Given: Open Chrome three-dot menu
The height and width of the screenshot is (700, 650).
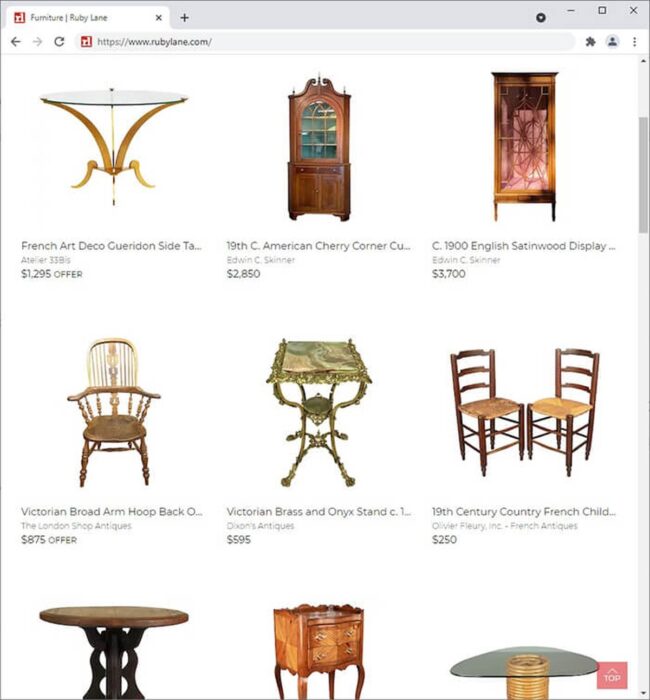Looking at the screenshot, I should click(x=634, y=42).
